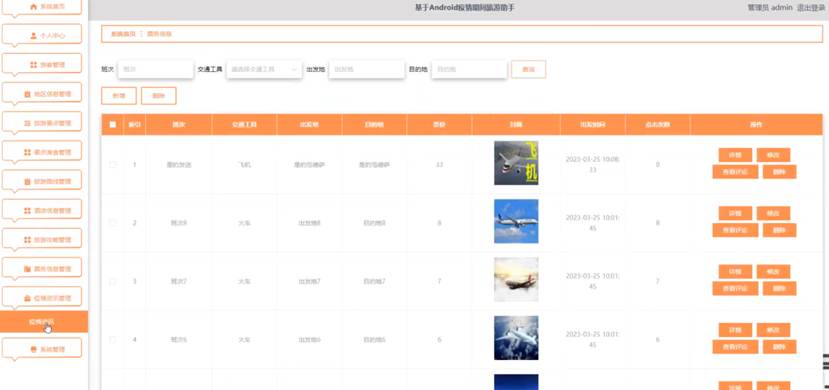Click 删除 button in row 4
The height and width of the screenshot is (390, 829).
[780, 347]
